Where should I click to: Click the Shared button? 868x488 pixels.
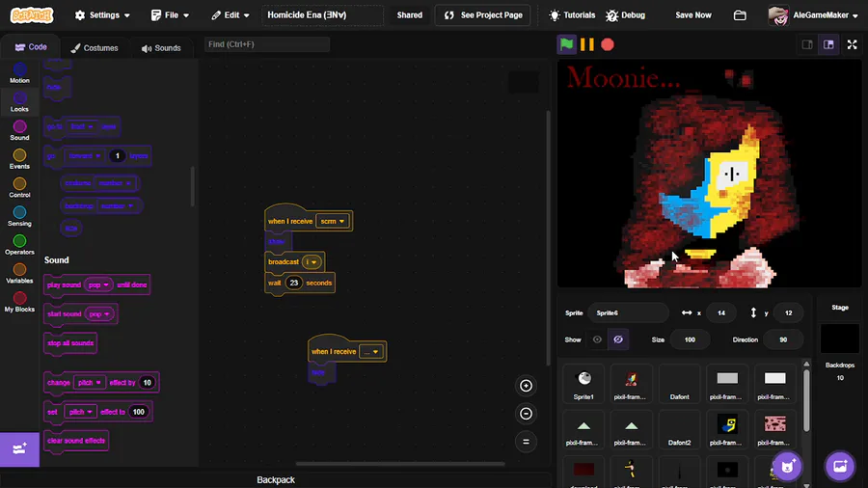409,14
